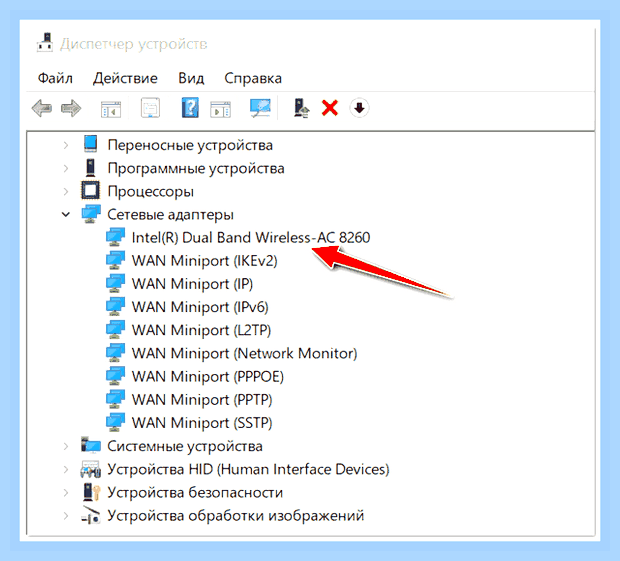Select WAN Miniport (IPv6) entry

[200, 307]
